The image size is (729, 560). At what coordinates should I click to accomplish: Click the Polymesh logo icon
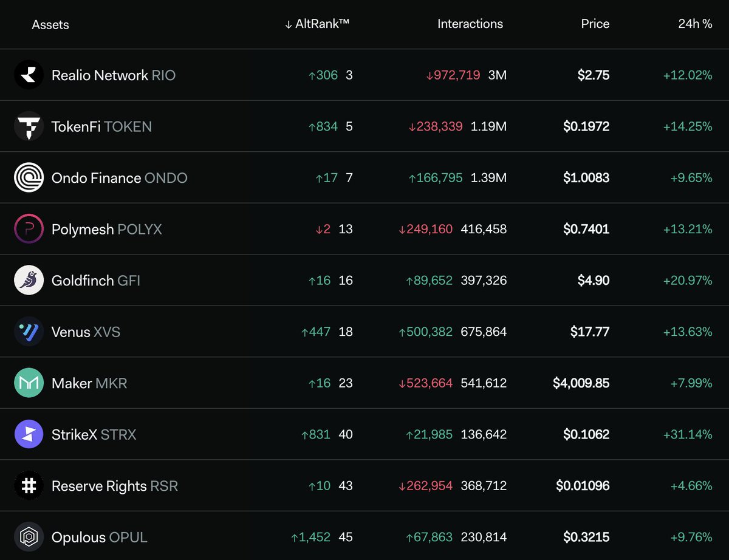(29, 229)
